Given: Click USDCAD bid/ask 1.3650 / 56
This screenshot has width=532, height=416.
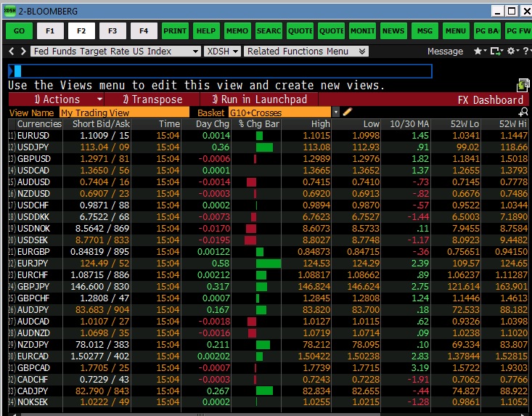Looking at the screenshot, I should [x=105, y=171].
